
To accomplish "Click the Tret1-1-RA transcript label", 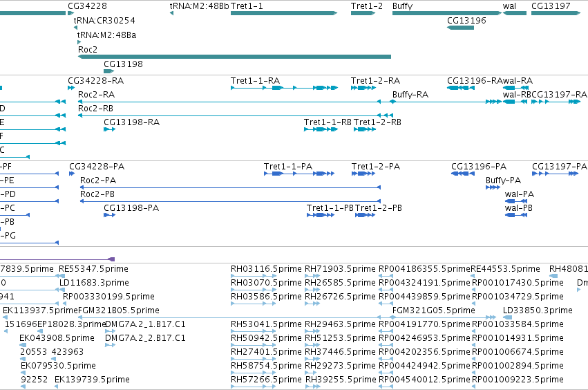I will [x=256, y=81].
